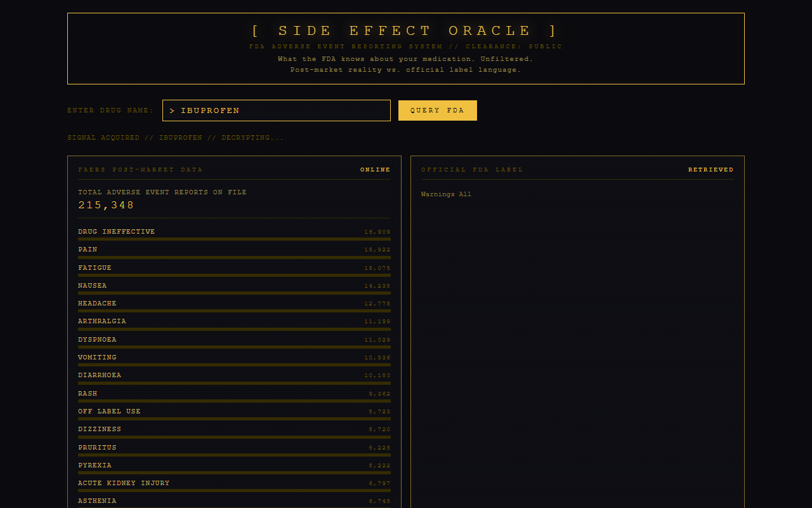Select the VOMITING row label
The height and width of the screenshot is (508, 812).
[97, 358]
